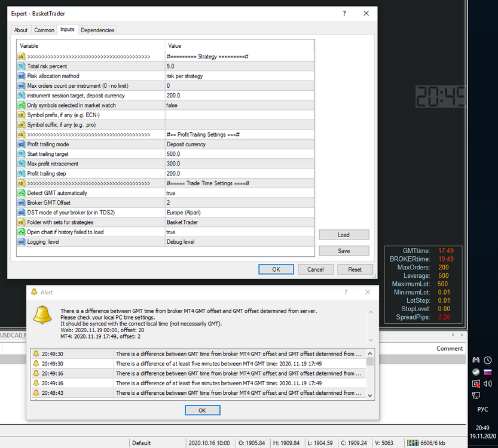Click the Default profile in status bar
Image resolution: width=498 pixels, height=448 pixels.
coord(141,443)
